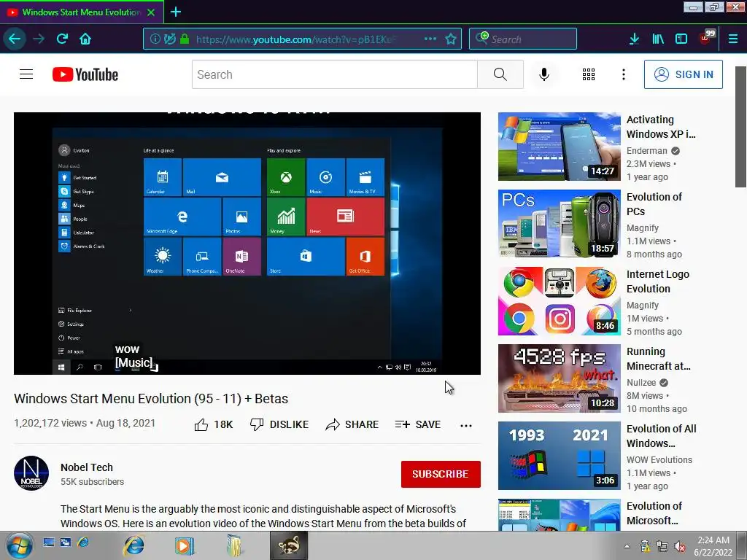Open the browser downloads arrow icon
The width and height of the screenshot is (747, 560).
(634, 39)
